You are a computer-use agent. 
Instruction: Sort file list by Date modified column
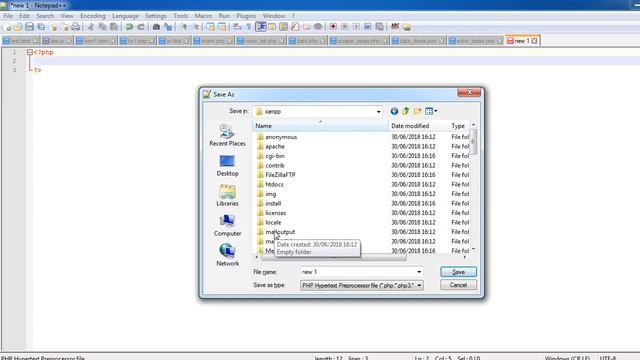(x=418, y=126)
